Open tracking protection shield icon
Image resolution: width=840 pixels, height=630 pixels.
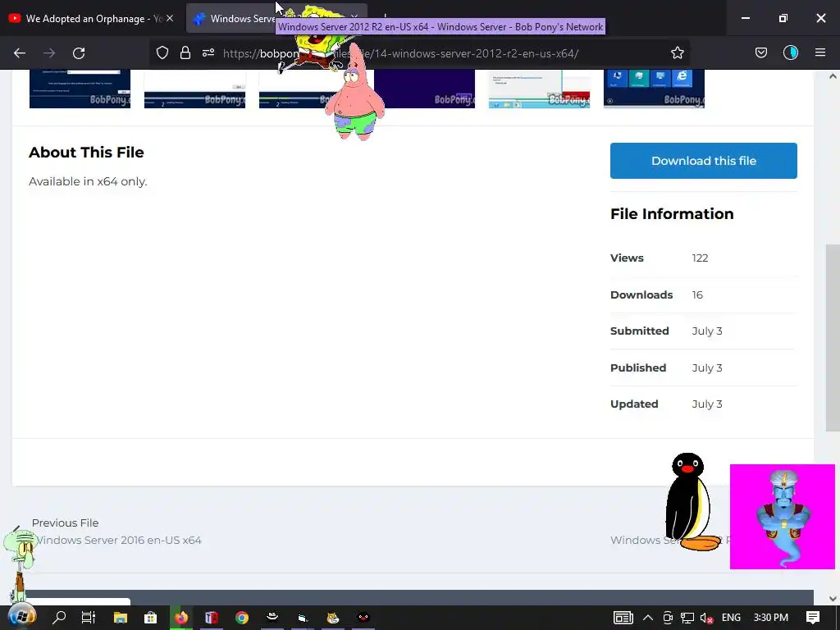(162, 52)
